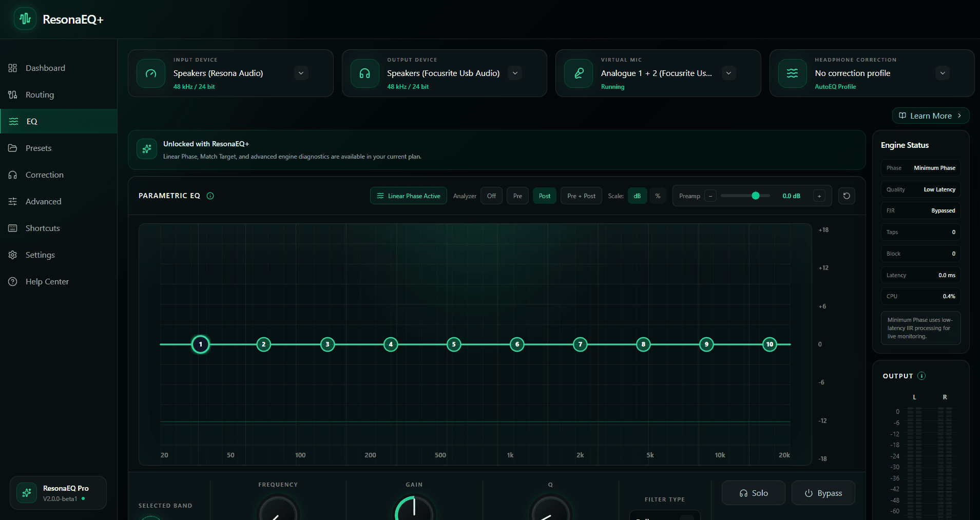This screenshot has width=980, height=520.
Task: Select EQ band node 5
Action: pos(454,344)
